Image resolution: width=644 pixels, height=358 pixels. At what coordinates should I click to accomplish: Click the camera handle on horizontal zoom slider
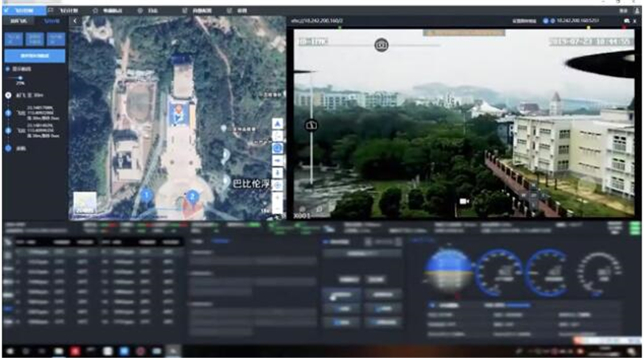(381, 45)
